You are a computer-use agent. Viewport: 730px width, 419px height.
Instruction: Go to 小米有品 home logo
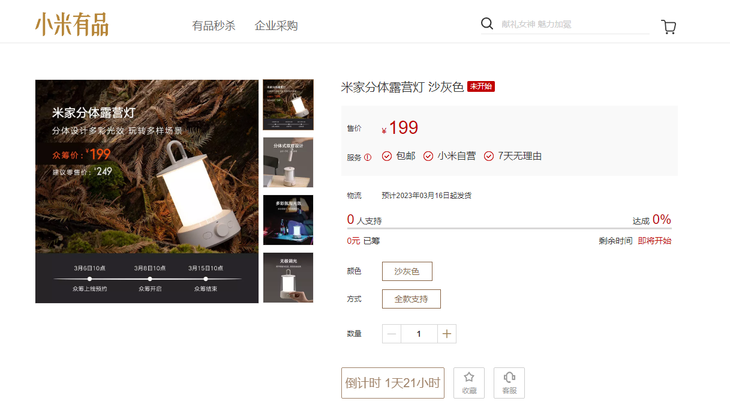click(72, 24)
